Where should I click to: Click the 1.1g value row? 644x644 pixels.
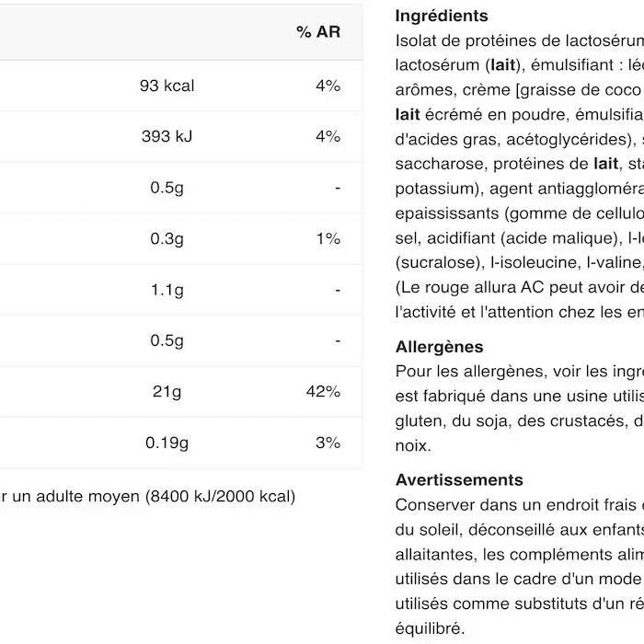(x=180, y=290)
